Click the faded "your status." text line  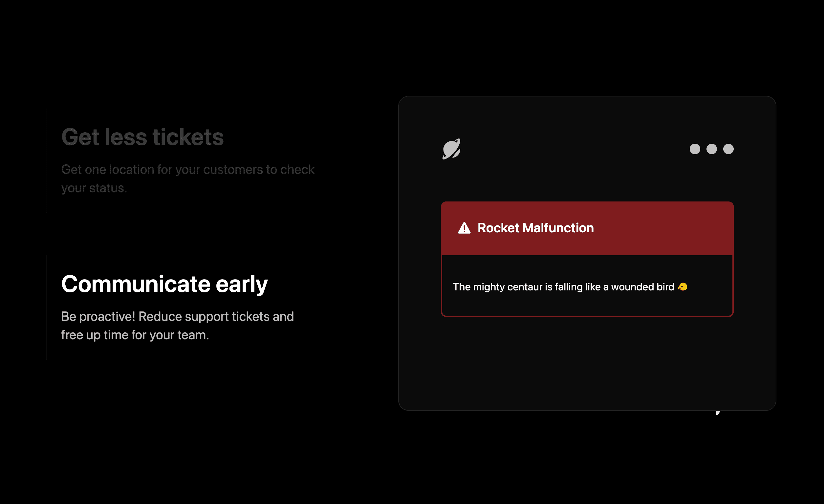point(94,188)
